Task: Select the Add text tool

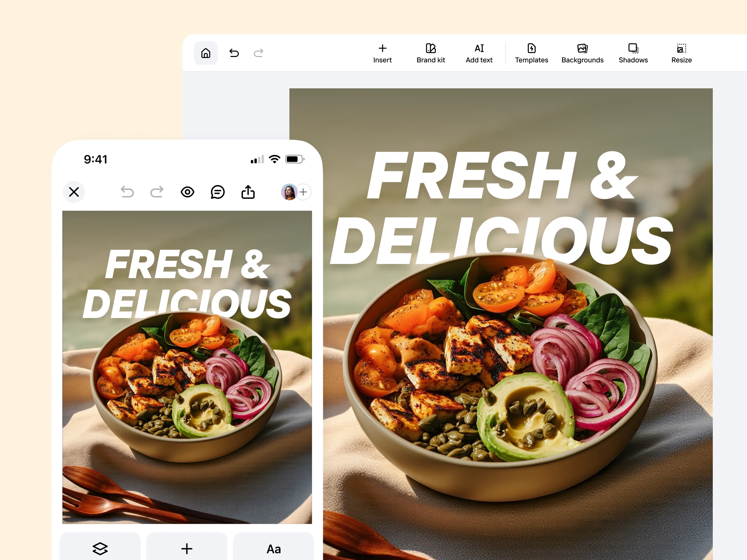Action: tap(479, 53)
